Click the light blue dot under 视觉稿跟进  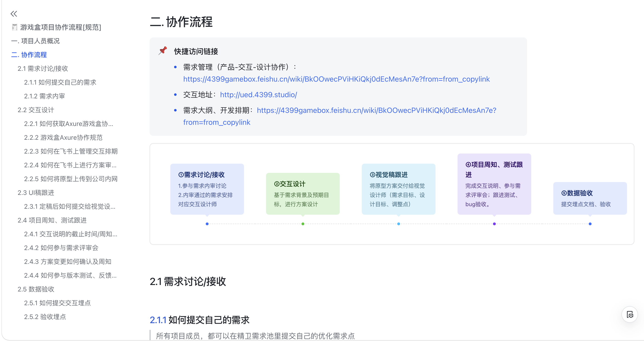click(398, 224)
